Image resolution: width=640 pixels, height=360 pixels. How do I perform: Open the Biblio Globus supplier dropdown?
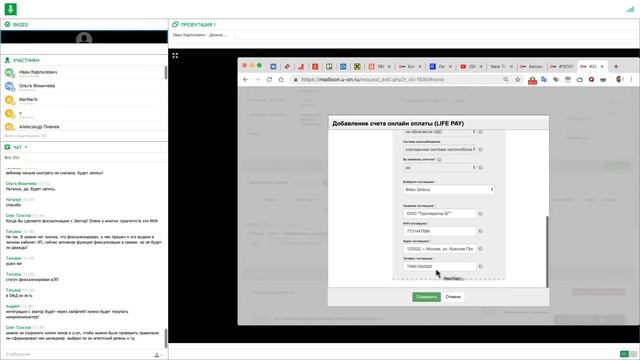[x=449, y=190]
